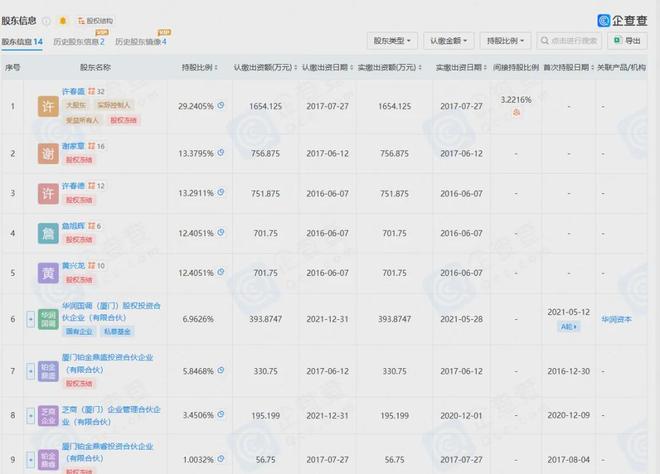This screenshot has height=474, width=660.
Task: Open the 认缴金额 dropdown filter
Action: coord(446,41)
